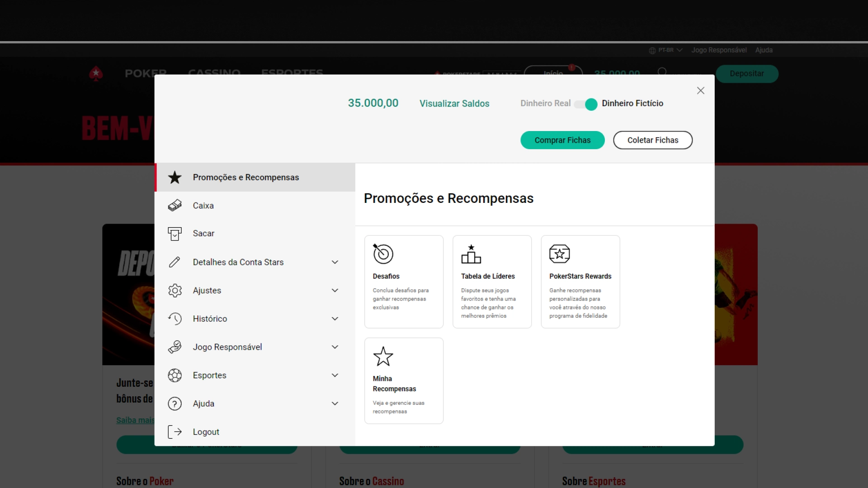Open the Promoções e Recompensas menu item
The height and width of the screenshot is (488, 868).
click(x=255, y=177)
